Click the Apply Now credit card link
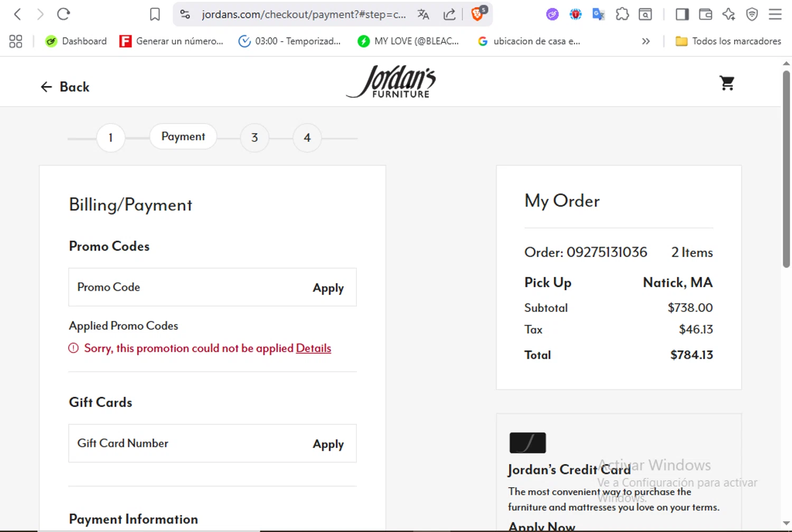This screenshot has height=532, width=792. pyautogui.click(x=542, y=527)
